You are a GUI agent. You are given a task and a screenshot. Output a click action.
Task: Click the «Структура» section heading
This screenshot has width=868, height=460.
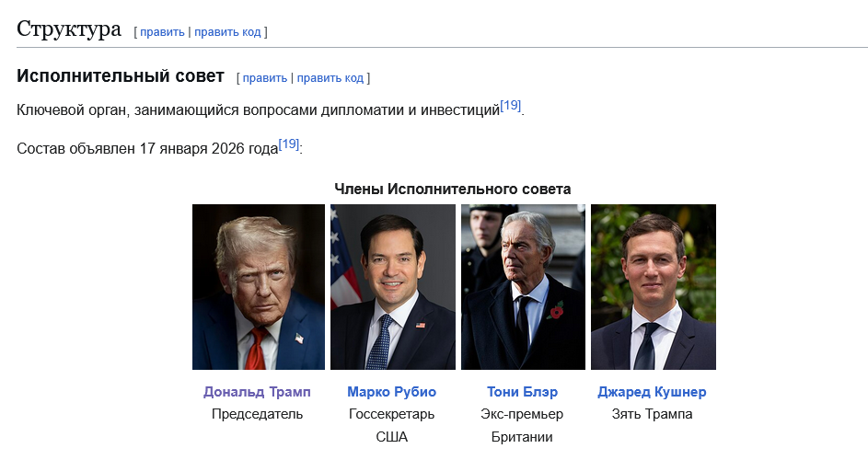[69, 29]
